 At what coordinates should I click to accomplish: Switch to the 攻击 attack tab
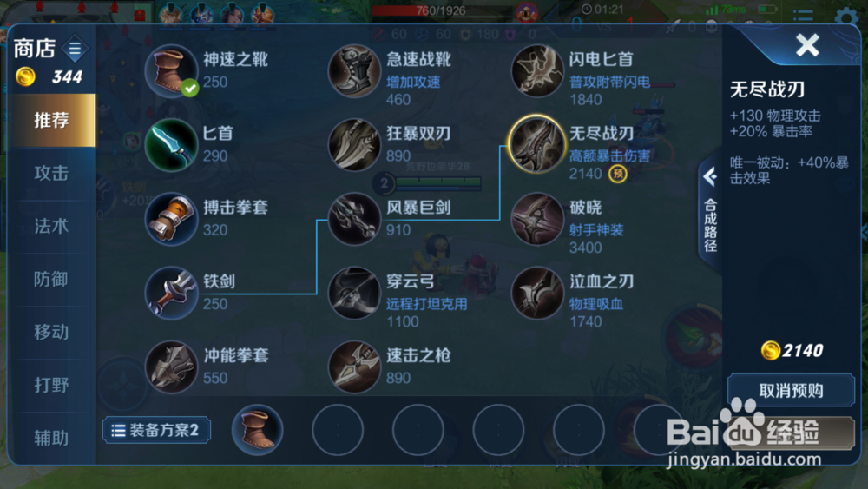click(x=51, y=173)
